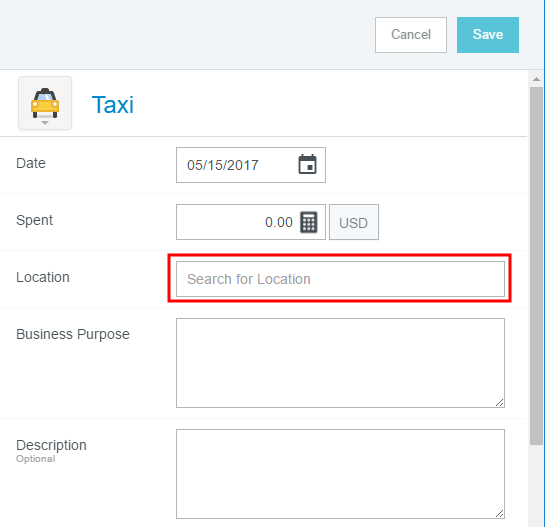Viewport: 545px width, 527px height.
Task: Click the Search for Location field
Action: 340,279
